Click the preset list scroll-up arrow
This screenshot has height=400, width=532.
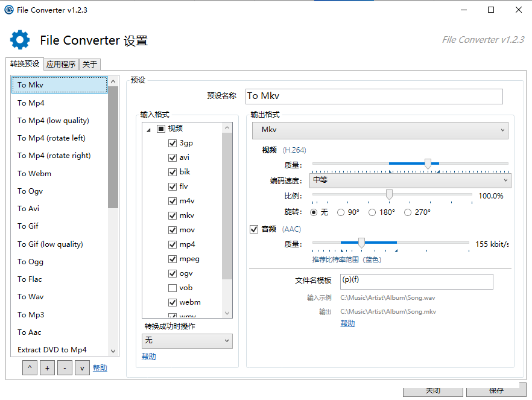click(x=113, y=81)
